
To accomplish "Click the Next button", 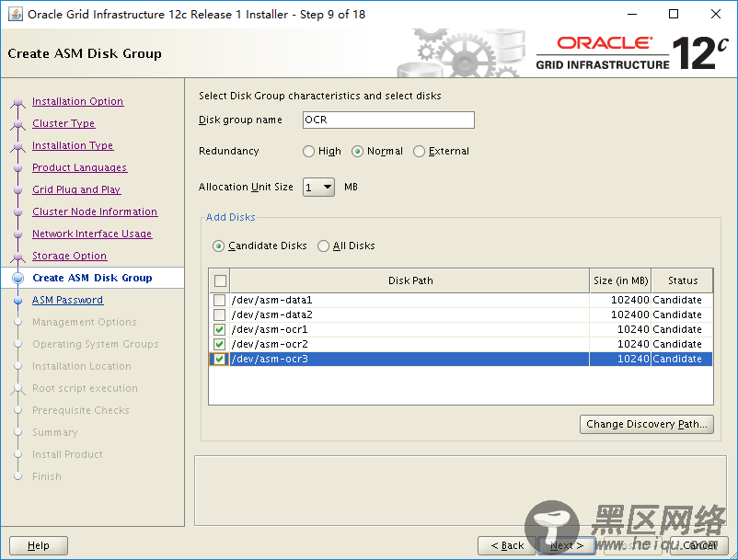I will point(567,545).
